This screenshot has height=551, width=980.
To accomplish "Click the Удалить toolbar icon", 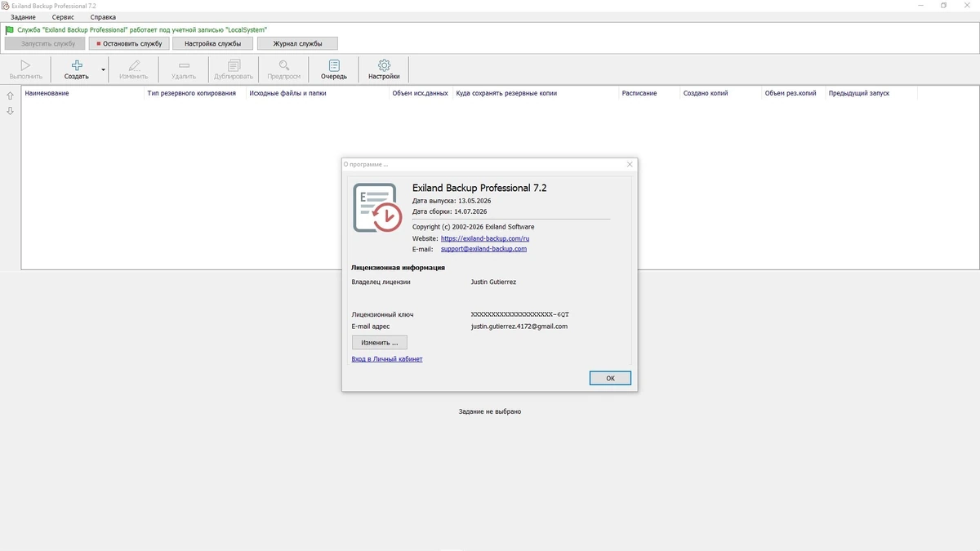I will (x=184, y=65).
